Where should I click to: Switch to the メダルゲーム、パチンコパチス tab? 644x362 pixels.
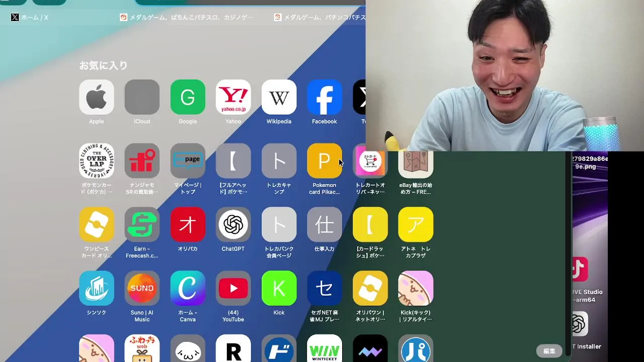(x=320, y=18)
